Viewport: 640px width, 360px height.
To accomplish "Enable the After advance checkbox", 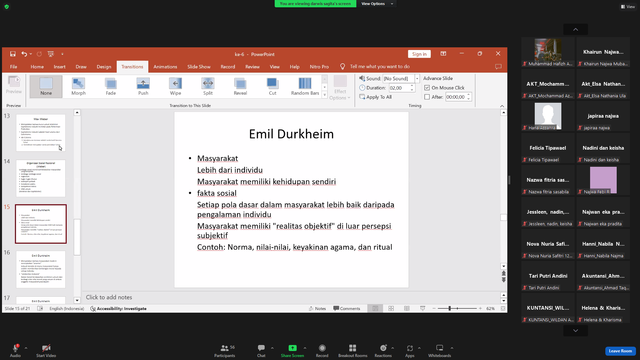I will click(x=427, y=97).
